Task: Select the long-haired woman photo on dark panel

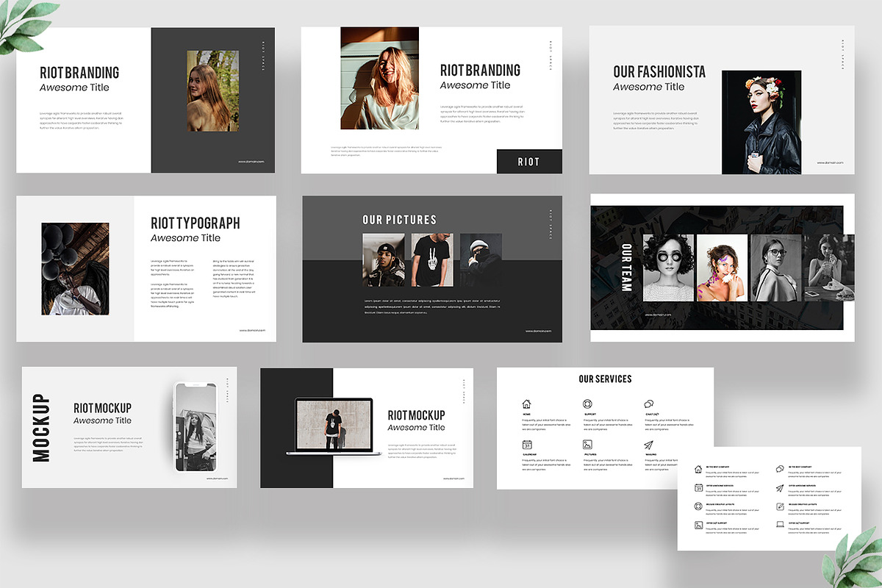Action: click(212, 91)
